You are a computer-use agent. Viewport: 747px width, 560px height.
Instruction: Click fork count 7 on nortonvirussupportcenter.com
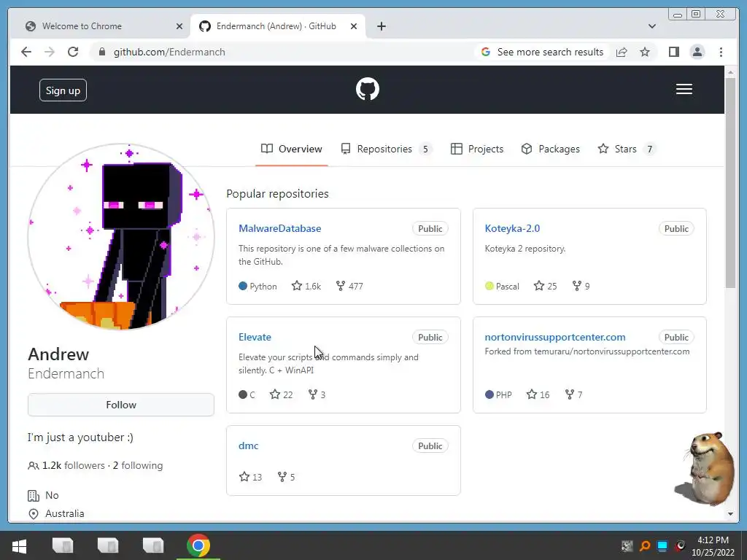click(573, 394)
